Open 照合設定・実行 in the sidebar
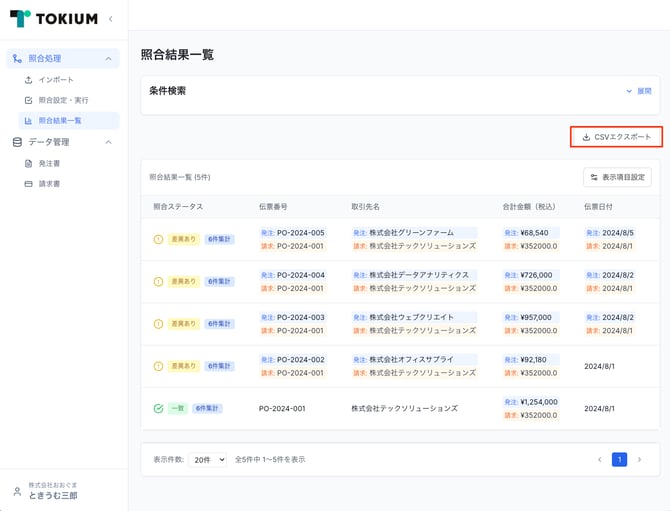The image size is (670, 511). pyautogui.click(x=63, y=100)
